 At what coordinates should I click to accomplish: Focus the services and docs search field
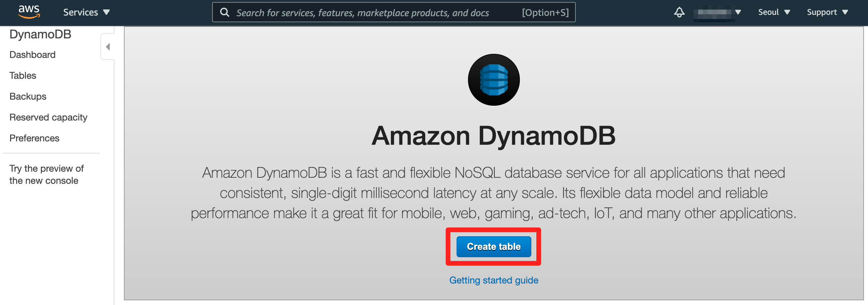pyautogui.click(x=394, y=12)
